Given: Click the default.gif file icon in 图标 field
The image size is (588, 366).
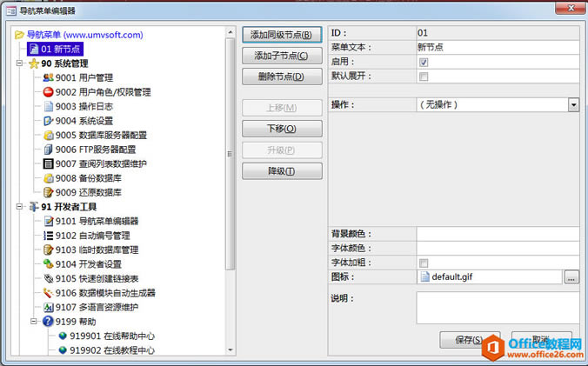Looking at the screenshot, I should point(424,276).
